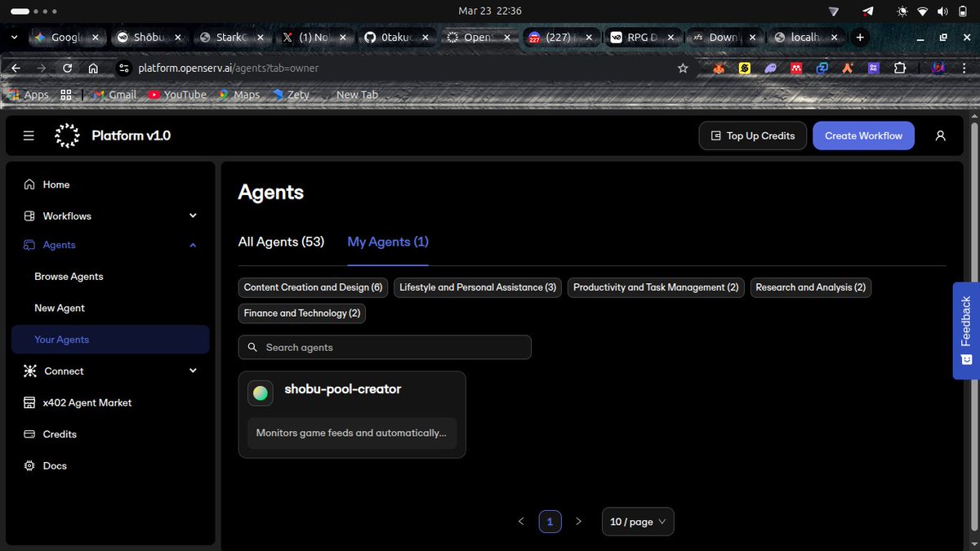The height and width of the screenshot is (551, 980).
Task: Open the new browser tab plus button
Action: coord(860,37)
